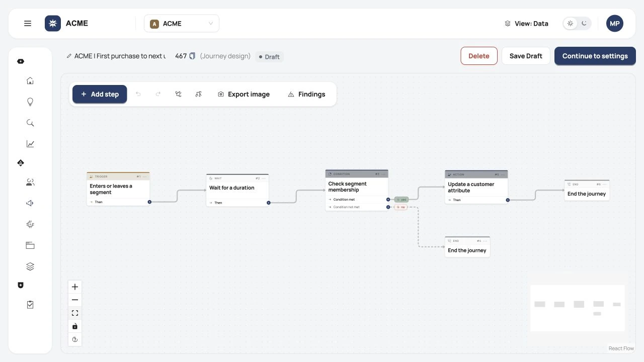Expand the ACME workspace dropdown
The image size is (644, 362).
coord(182,24)
